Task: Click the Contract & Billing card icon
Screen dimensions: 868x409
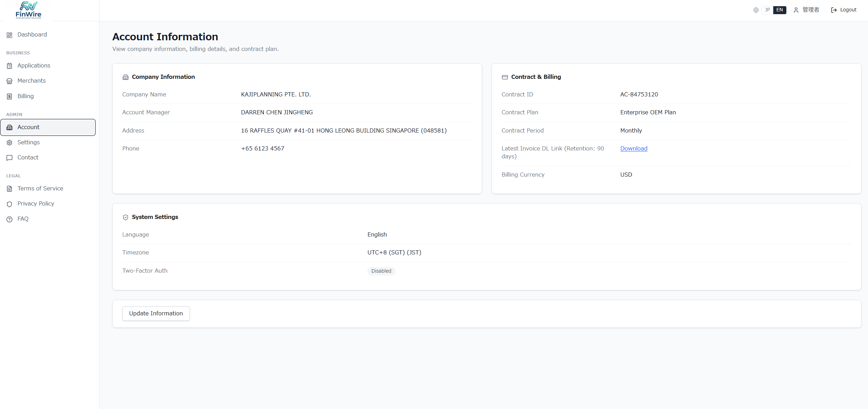Action: (x=504, y=77)
